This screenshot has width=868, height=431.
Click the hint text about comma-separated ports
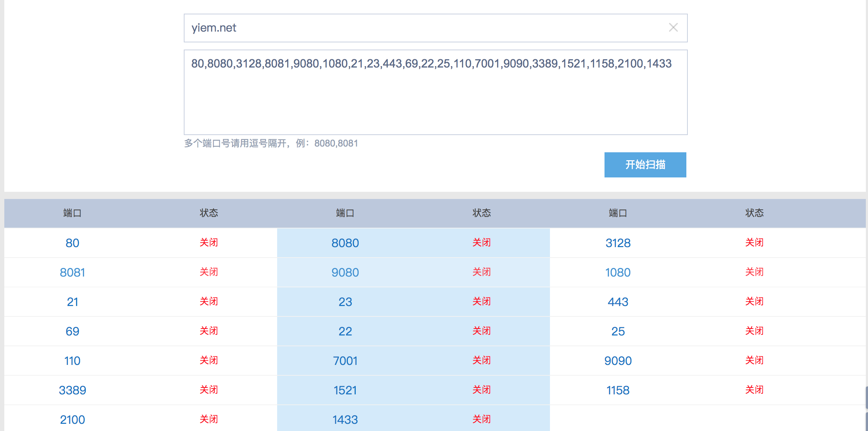(271, 143)
